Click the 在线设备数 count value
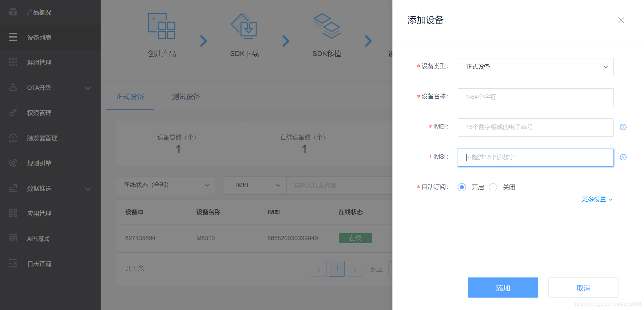This screenshot has height=310, width=644. 304,149
